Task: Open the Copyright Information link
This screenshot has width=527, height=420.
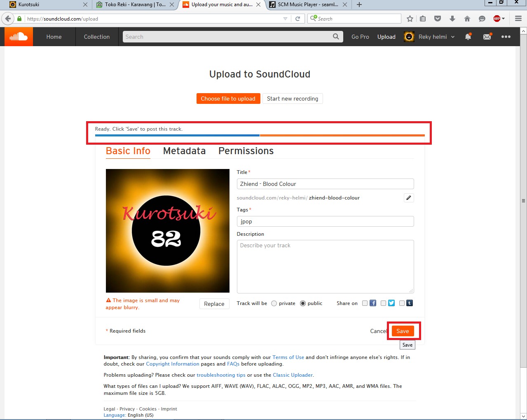Action: pos(173,364)
